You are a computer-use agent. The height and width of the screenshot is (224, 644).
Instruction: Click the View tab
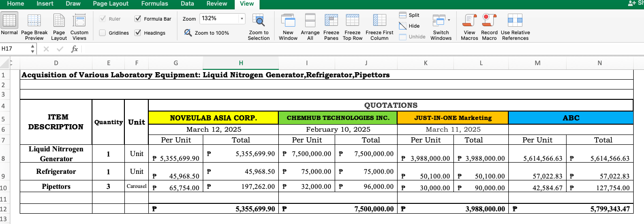pyautogui.click(x=246, y=3)
